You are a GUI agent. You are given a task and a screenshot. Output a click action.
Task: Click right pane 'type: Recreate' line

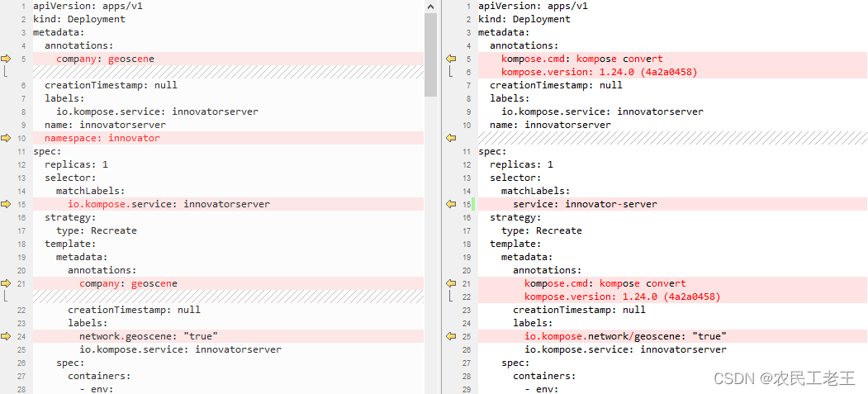[x=542, y=230]
